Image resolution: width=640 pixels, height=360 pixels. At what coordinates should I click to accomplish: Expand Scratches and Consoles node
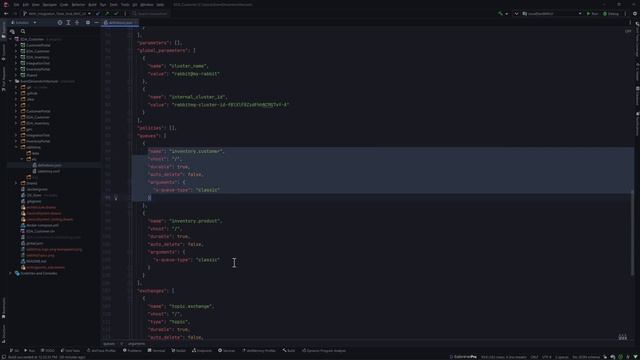coord(11,273)
